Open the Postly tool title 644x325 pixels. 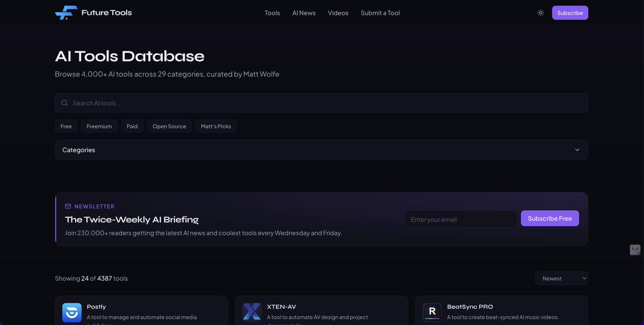click(x=97, y=307)
